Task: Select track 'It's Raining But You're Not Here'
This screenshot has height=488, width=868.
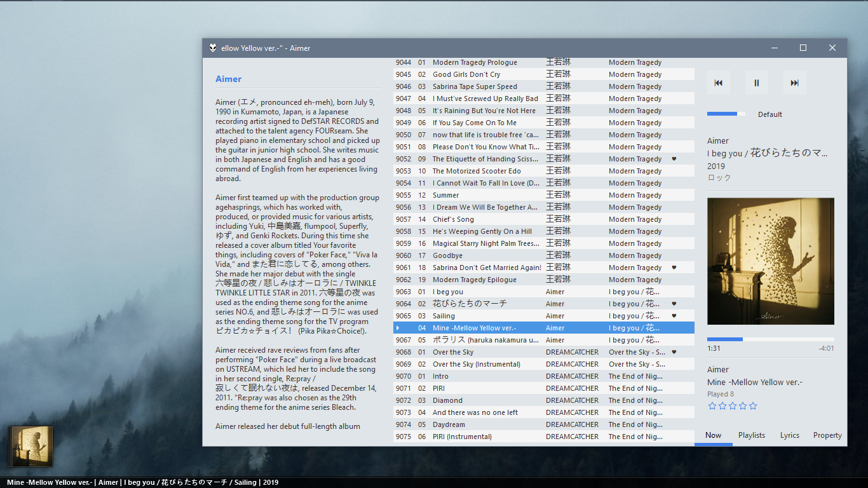Action: [544, 111]
